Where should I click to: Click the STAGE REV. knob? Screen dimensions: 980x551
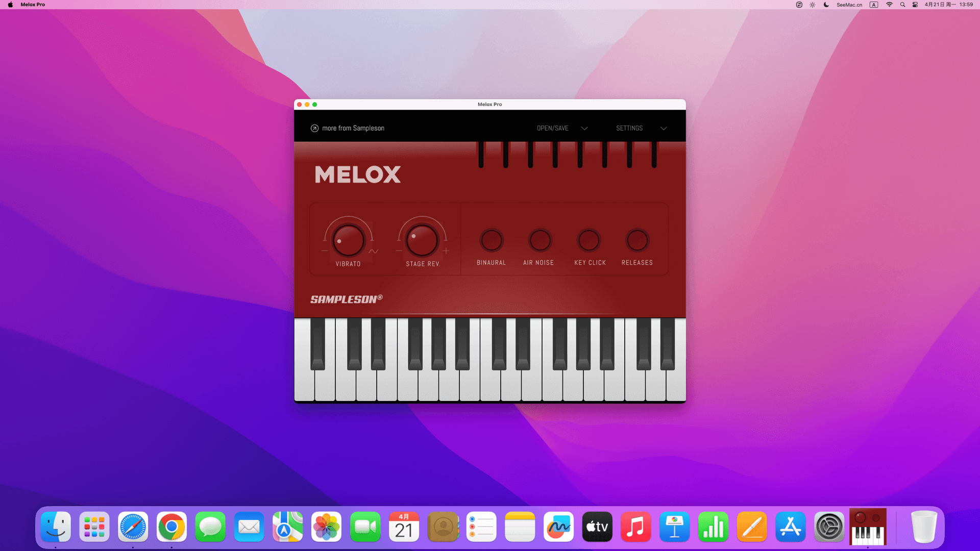click(x=422, y=240)
